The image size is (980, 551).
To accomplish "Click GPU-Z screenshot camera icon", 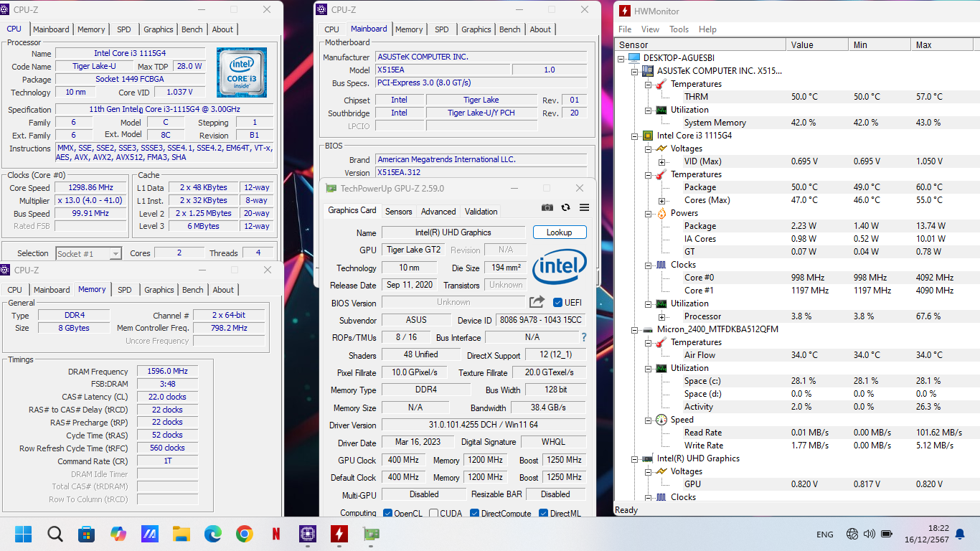I will pos(547,207).
